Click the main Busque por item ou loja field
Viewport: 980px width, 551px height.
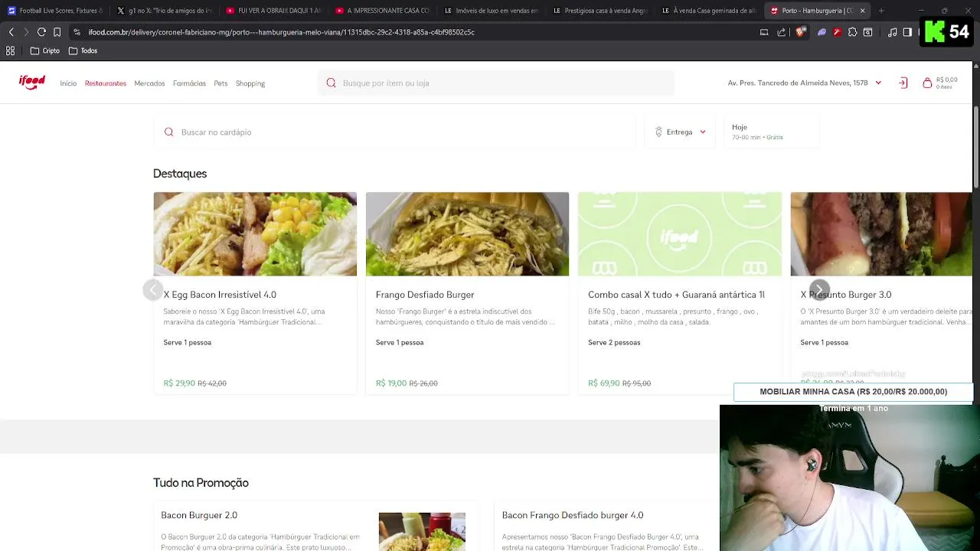coord(496,83)
